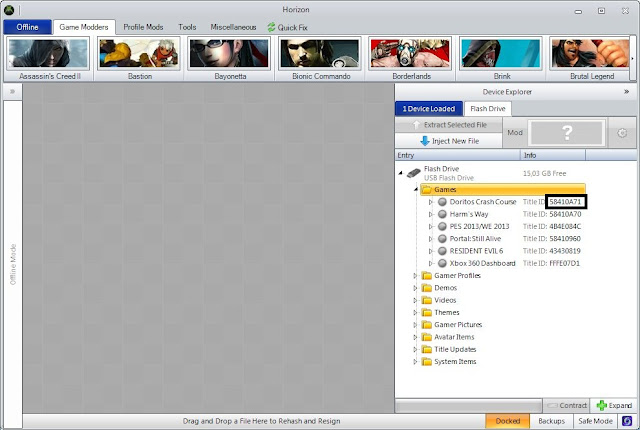The height and width of the screenshot is (430, 640).
Task: Expand the Gamer Profiles folder
Action: tap(415, 276)
